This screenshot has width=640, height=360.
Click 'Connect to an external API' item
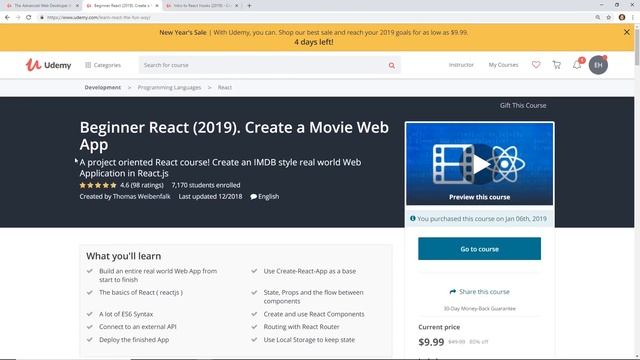click(138, 327)
